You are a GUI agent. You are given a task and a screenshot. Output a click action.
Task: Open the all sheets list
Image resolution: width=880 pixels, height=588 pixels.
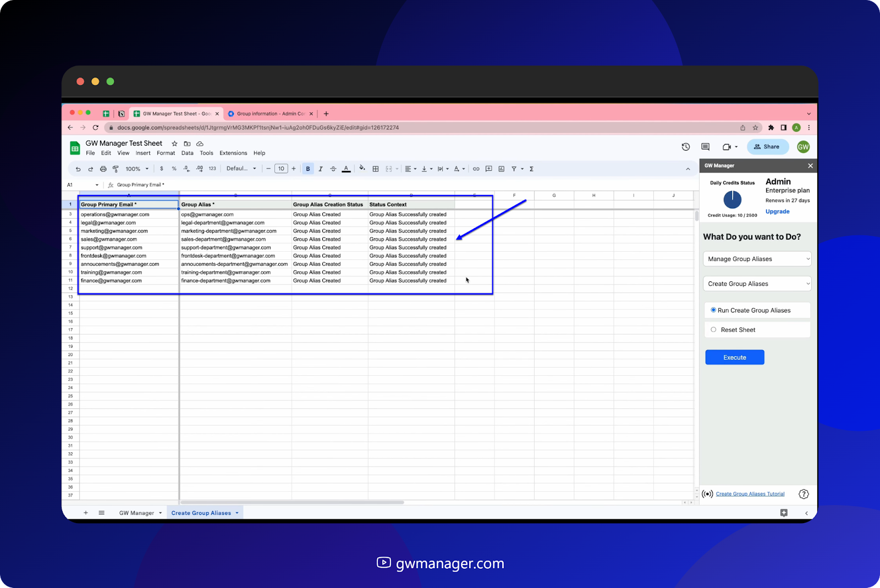coord(102,513)
